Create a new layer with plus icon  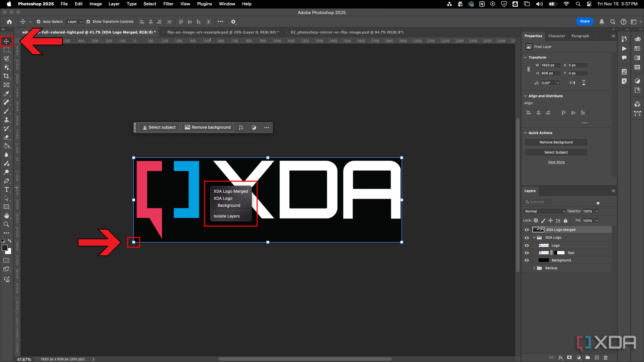coord(597,358)
